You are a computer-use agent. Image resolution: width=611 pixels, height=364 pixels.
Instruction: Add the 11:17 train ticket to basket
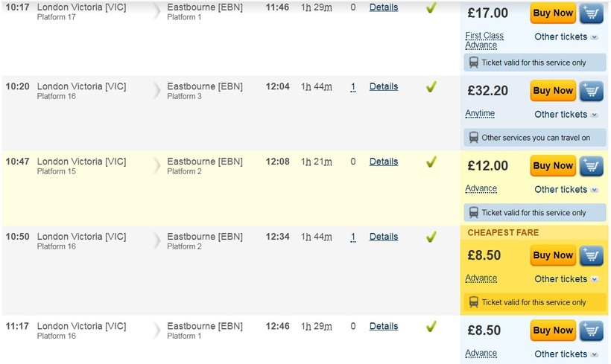coord(591,331)
